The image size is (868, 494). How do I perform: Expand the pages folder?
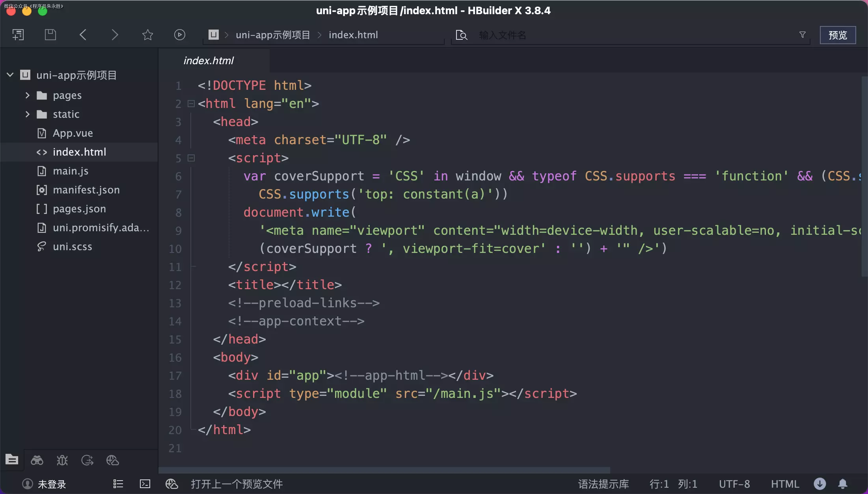click(x=27, y=95)
